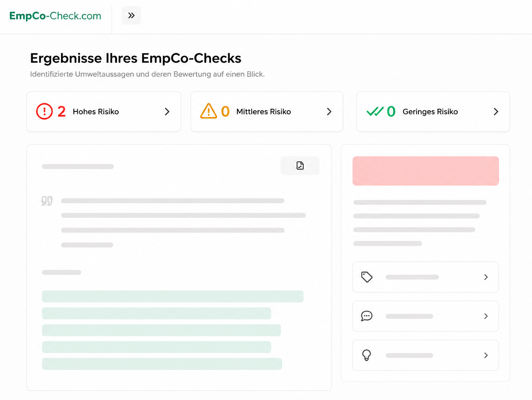Expand Hohes Risiko chevron arrow
The image size is (532, 400).
coord(167,111)
